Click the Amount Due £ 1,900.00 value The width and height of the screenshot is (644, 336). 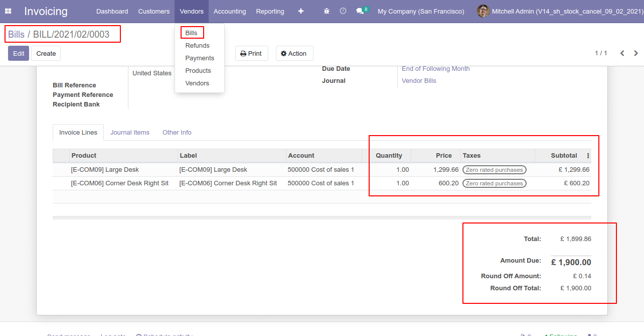tap(571, 262)
